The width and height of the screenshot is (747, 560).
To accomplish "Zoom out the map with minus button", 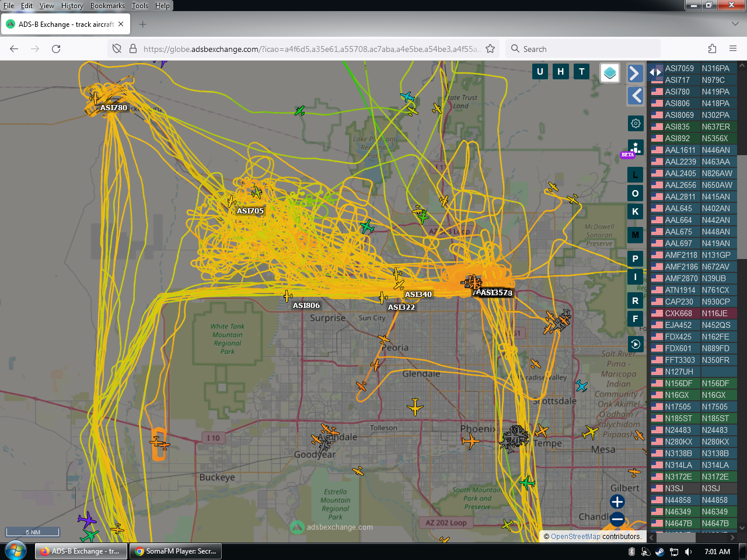I will pyautogui.click(x=617, y=519).
